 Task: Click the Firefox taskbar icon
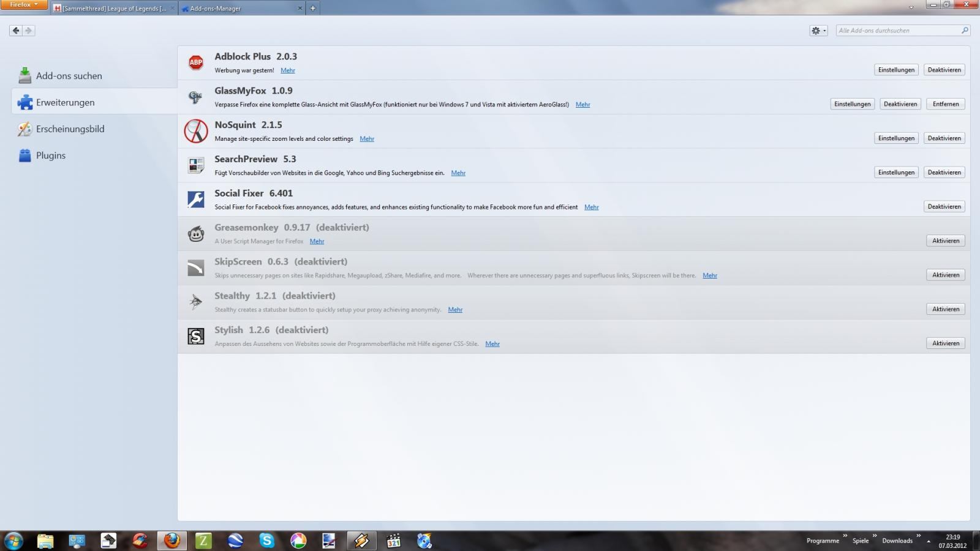pyautogui.click(x=171, y=541)
